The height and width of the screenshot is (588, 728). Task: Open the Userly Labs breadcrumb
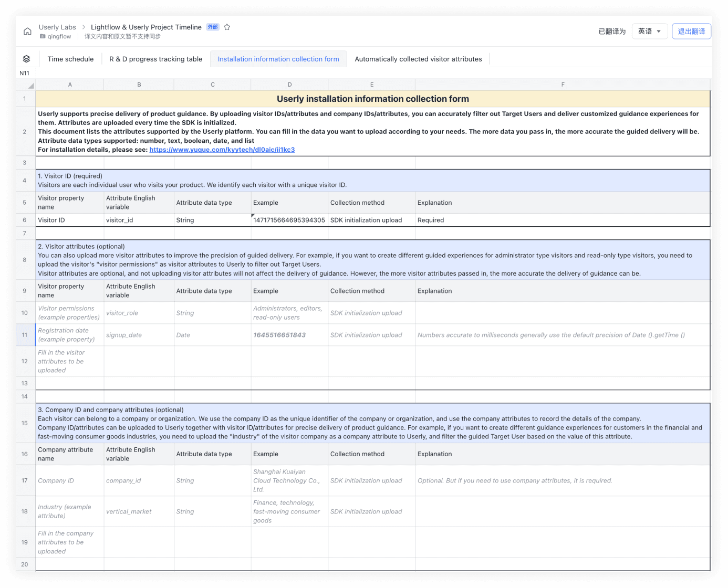[x=57, y=27]
